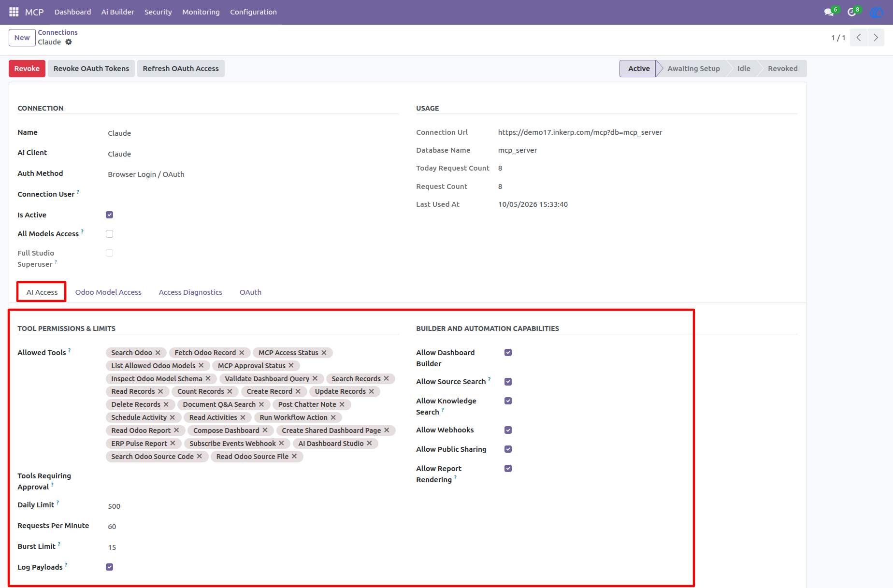
Task: Remove the Count Records tag
Action: 230,391
